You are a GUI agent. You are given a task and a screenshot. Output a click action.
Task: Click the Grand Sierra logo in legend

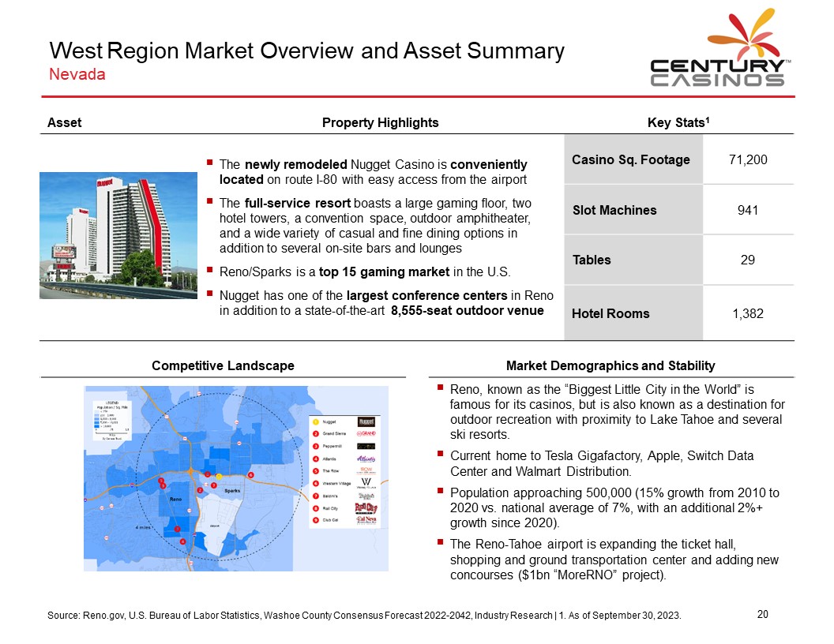(x=366, y=433)
